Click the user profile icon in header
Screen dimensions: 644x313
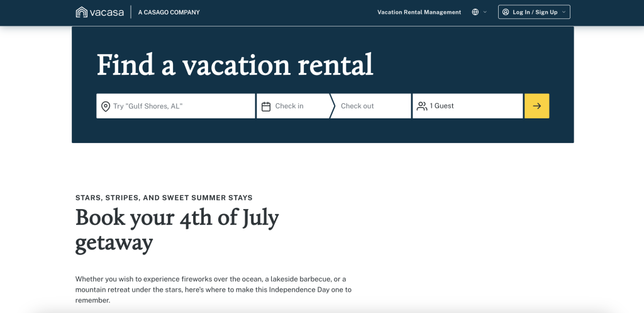[x=506, y=12]
